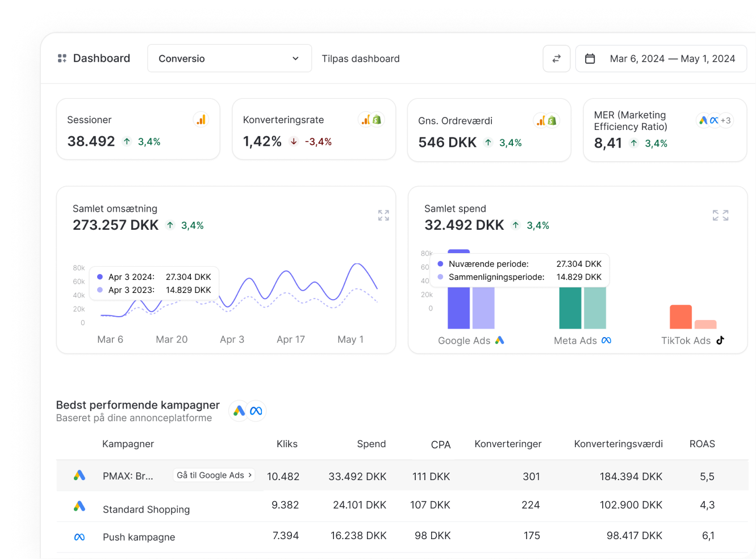756x559 pixels.
Task: Click the Meta Ads logo under bar chart
Action: [x=607, y=341]
